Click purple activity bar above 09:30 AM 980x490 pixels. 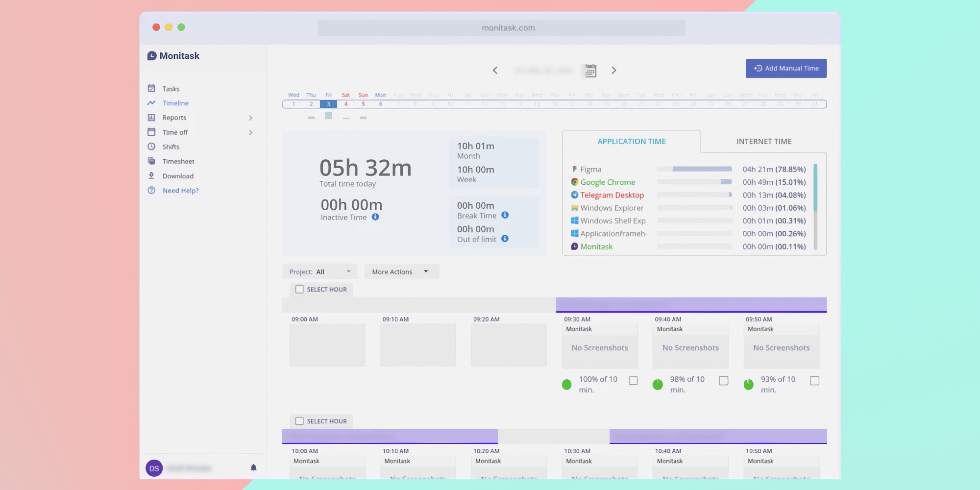coord(691,305)
